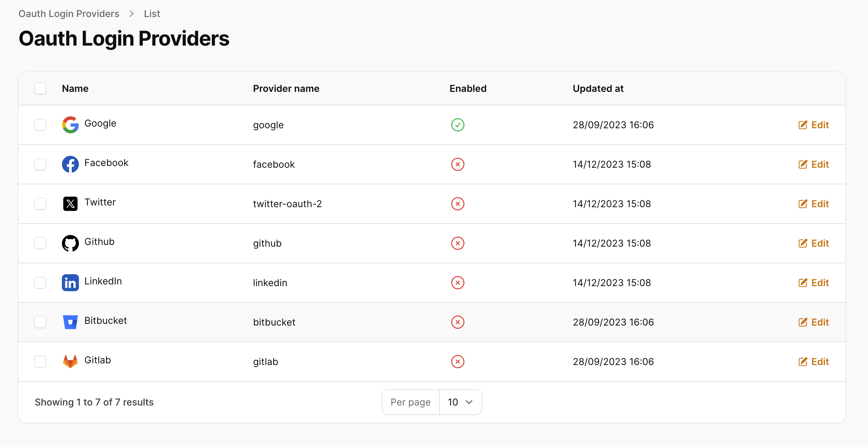Click the lowercase facebook provider cell
This screenshot has height=447, width=868.
(x=274, y=164)
